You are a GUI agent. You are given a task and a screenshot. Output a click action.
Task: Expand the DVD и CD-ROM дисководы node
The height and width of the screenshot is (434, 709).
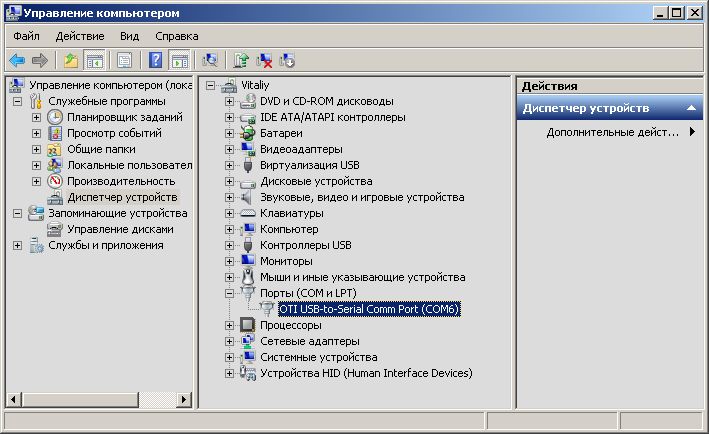pyautogui.click(x=229, y=101)
